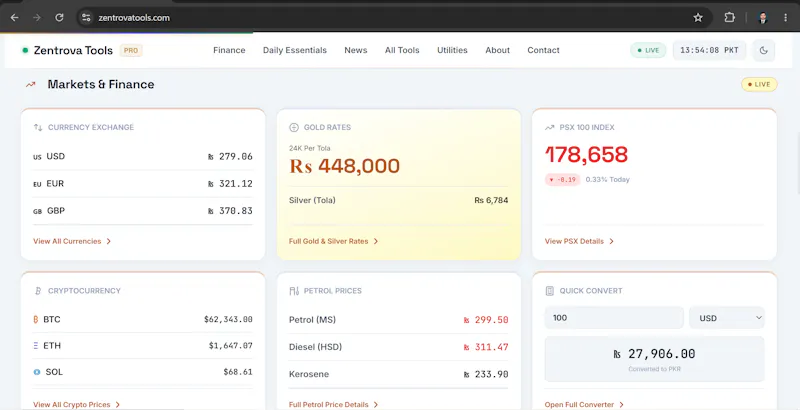The height and width of the screenshot is (410, 800).
Task: Open the Chrome profile avatar
Action: [x=763, y=18]
